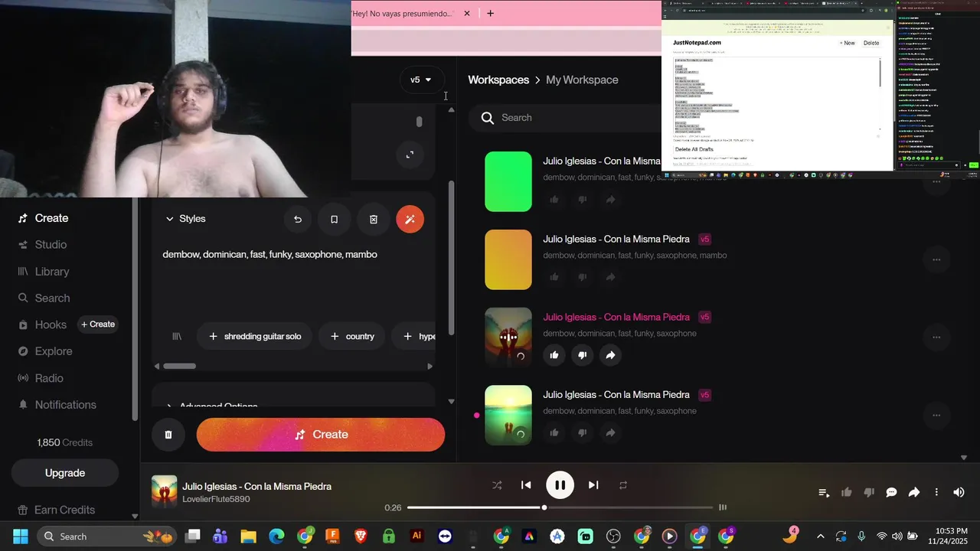Open comments from the player bar

[891, 493]
